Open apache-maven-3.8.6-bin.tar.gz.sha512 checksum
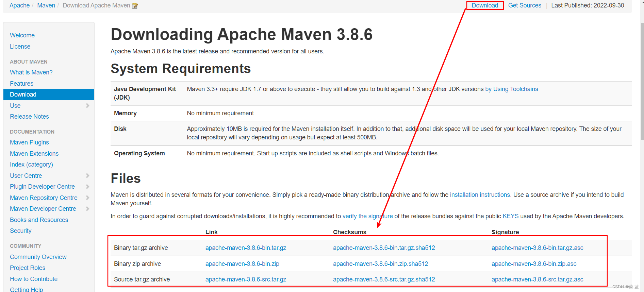This screenshot has height=292, width=644. point(384,248)
